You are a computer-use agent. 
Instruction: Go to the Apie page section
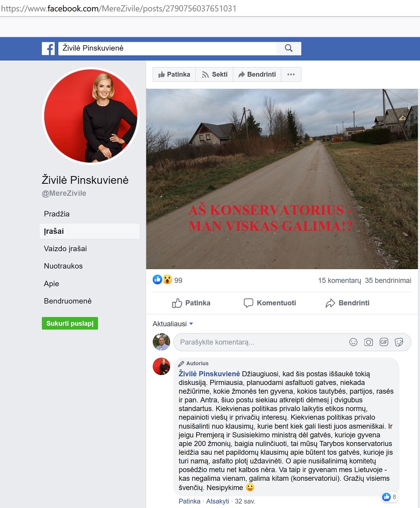click(52, 283)
